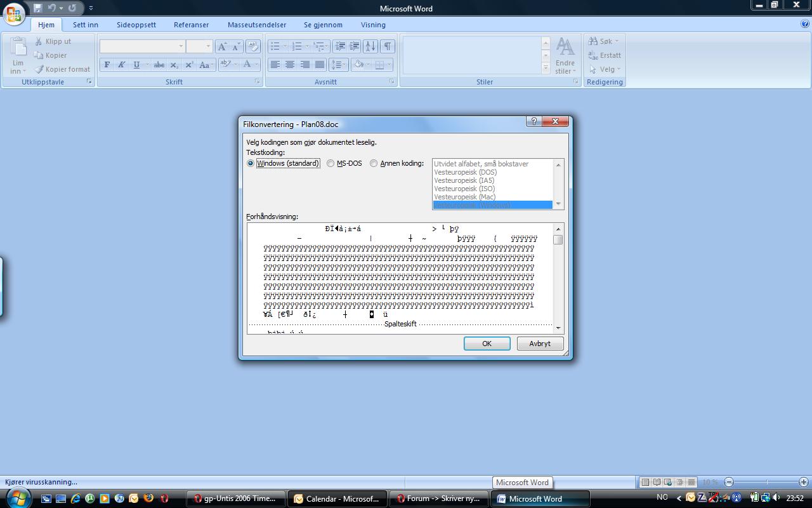
Task: Open the Sett inn ribbon tab
Action: pyautogui.click(x=85, y=25)
